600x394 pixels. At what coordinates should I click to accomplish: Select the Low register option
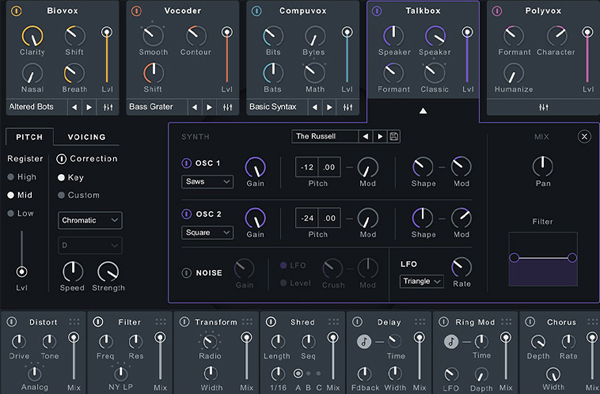click(21, 213)
